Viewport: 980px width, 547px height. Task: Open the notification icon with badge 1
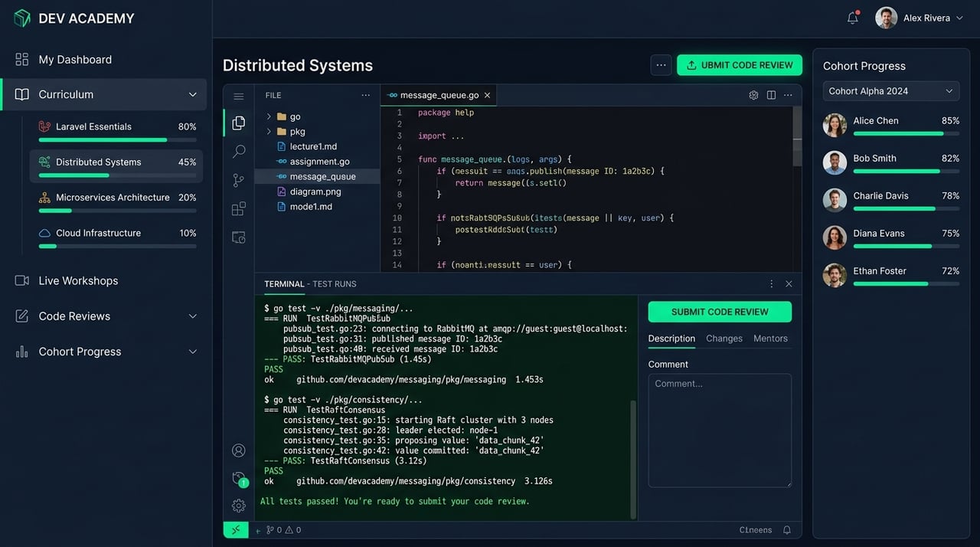[x=239, y=479]
